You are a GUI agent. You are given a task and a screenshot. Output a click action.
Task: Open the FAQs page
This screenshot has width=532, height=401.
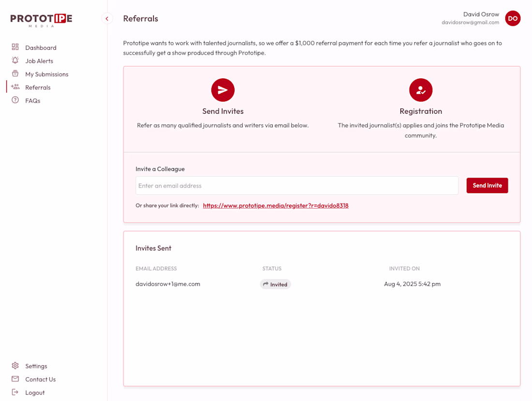click(32, 101)
